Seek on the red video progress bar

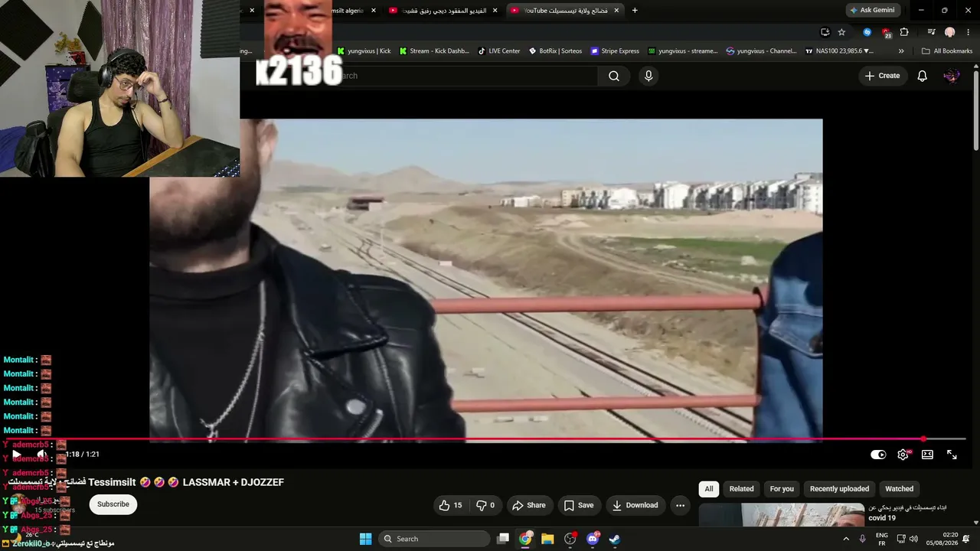pos(487,440)
